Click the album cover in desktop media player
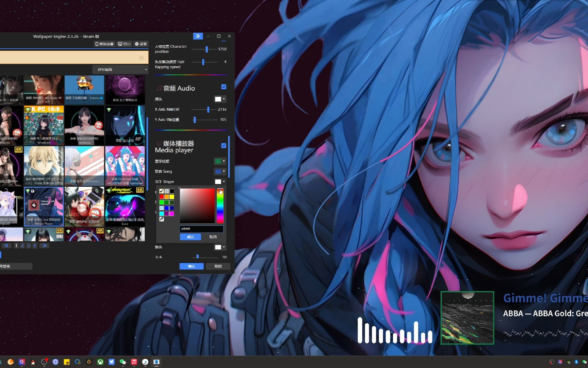Image resolution: width=588 pixels, height=368 pixels. click(467, 318)
